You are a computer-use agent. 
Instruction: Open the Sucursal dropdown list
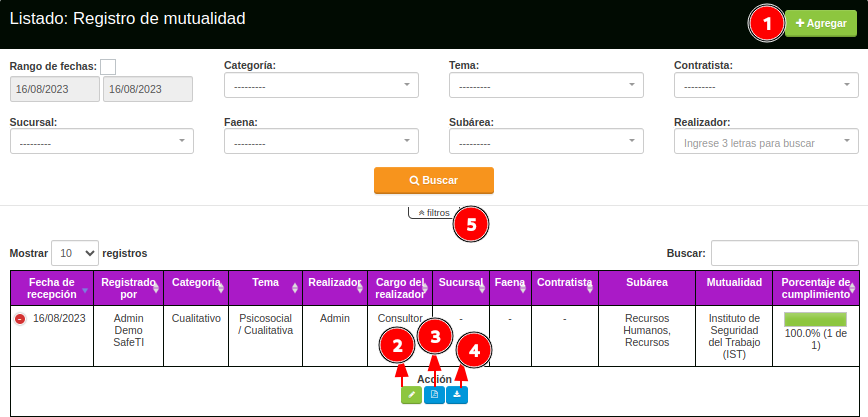click(101, 143)
